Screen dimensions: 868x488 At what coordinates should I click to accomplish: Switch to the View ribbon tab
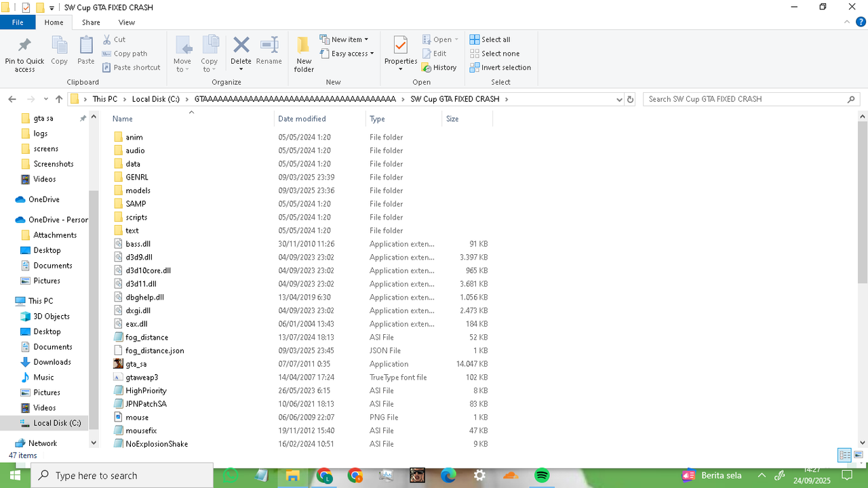pyautogui.click(x=127, y=22)
